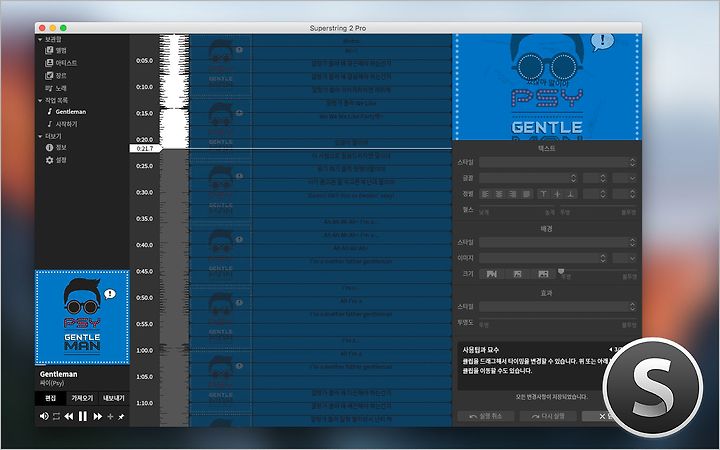Click the first stepper in the 정렬 row
This screenshot has height=450, width=720.
(x=596, y=194)
